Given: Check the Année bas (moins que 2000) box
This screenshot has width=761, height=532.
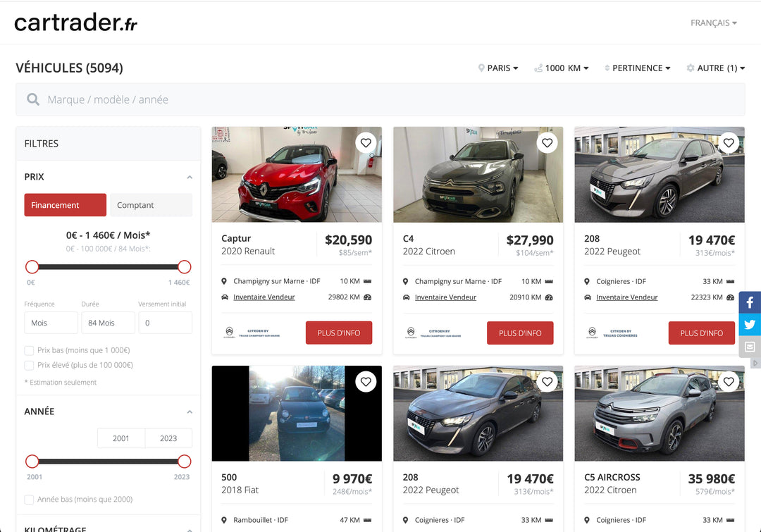Looking at the screenshot, I should 29,500.
